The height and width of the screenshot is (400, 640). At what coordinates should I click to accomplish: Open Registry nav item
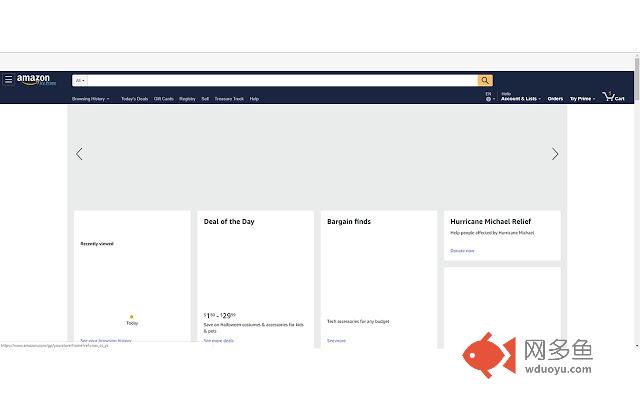187,99
